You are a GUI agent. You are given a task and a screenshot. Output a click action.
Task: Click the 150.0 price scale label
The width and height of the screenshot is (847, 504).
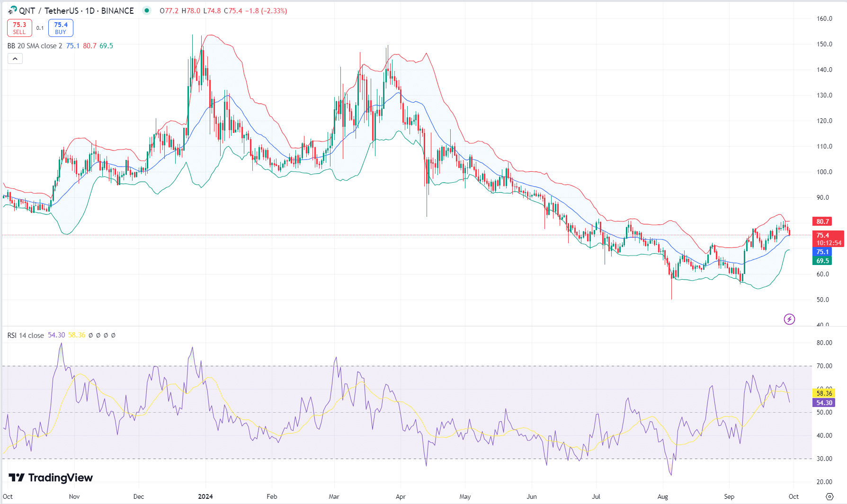[824, 44]
